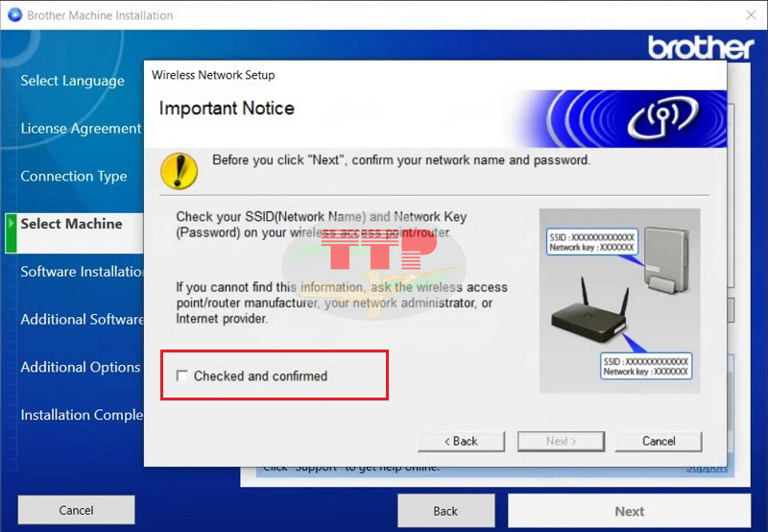Click the large Next button of the main installer

(x=629, y=511)
